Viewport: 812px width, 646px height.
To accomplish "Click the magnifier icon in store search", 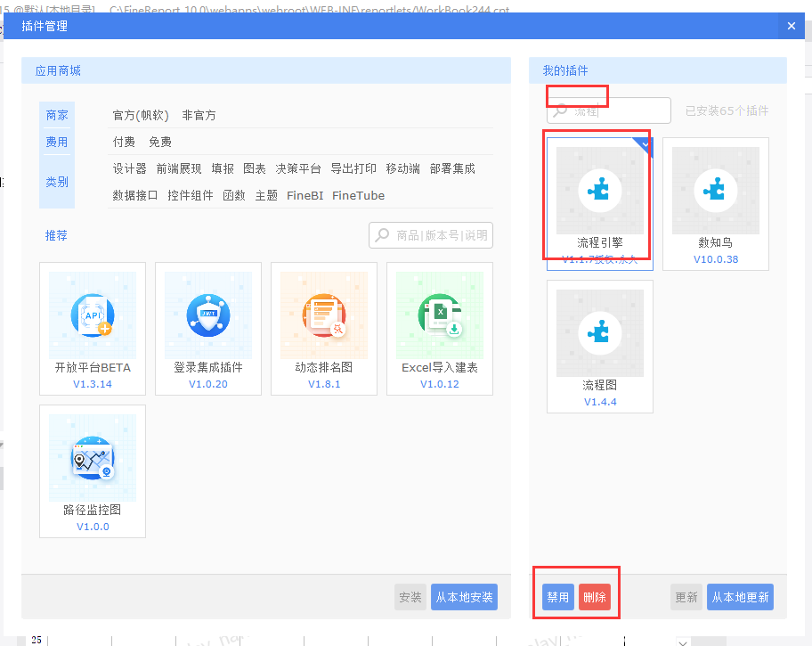I will point(382,235).
